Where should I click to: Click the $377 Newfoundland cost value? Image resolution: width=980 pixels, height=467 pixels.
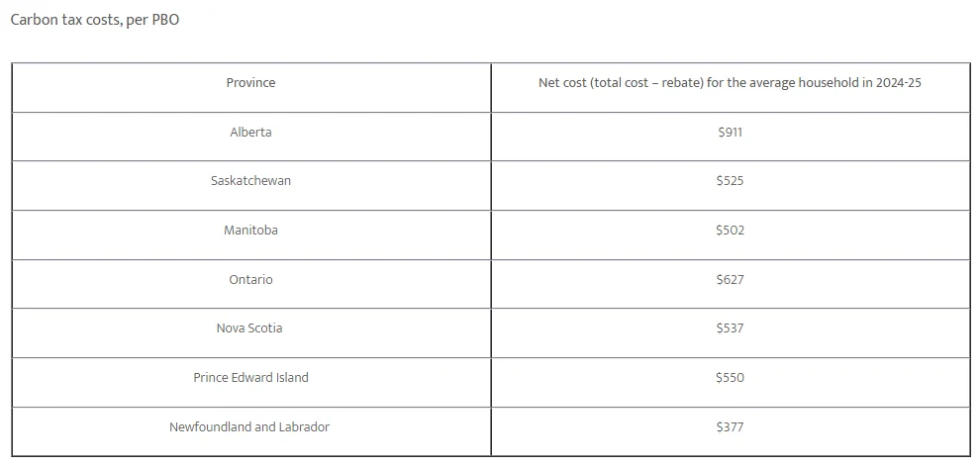[730, 427]
